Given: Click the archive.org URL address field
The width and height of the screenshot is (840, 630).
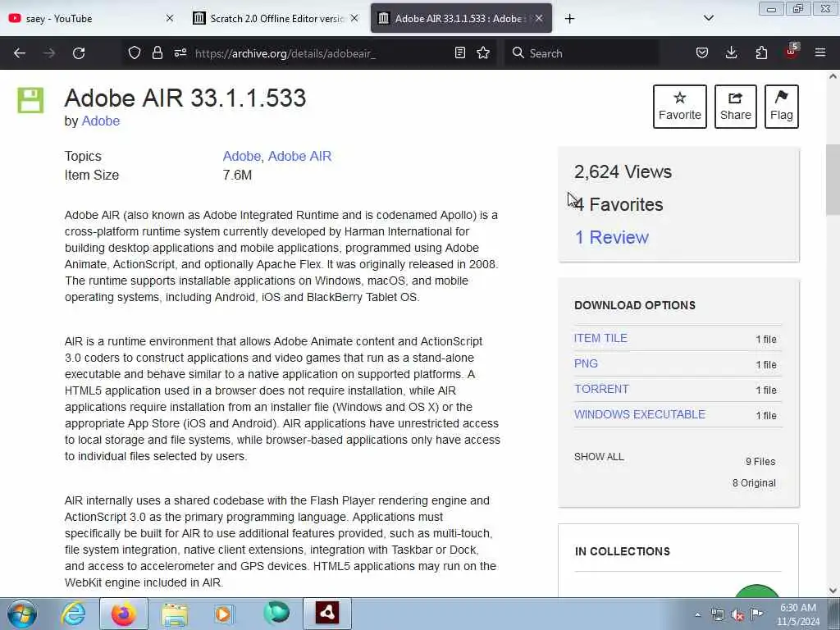Looking at the screenshot, I should pos(322,53).
